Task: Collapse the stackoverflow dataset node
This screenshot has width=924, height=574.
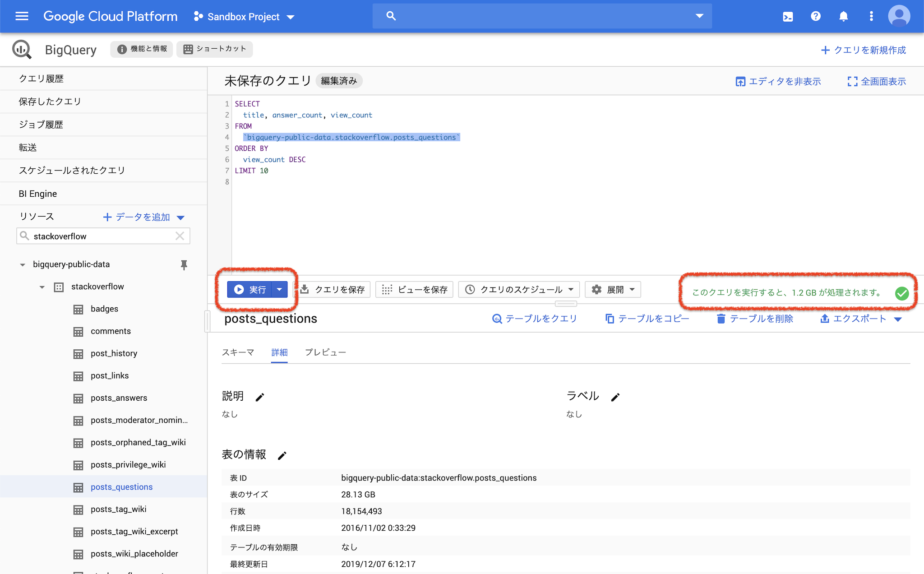Action: pos(42,287)
